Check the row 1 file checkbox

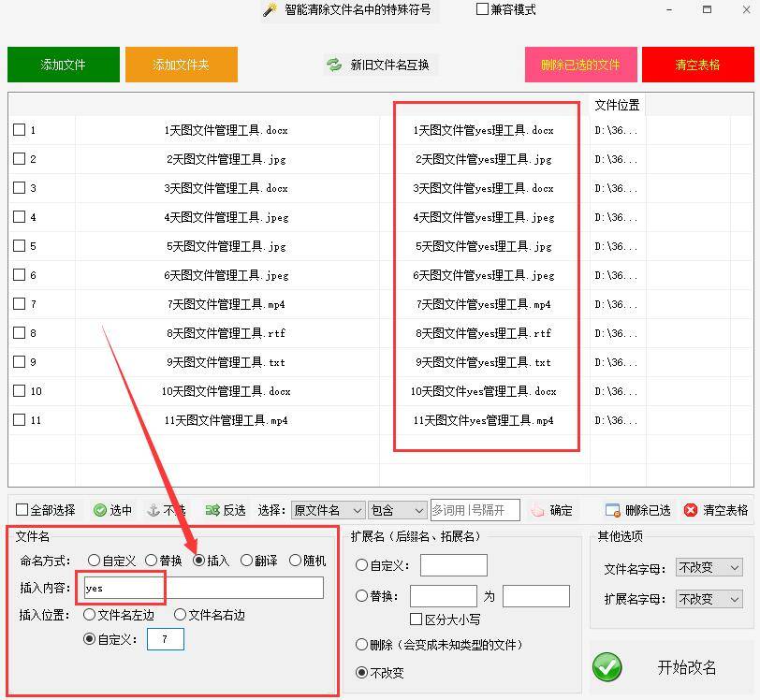(x=19, y=129)
